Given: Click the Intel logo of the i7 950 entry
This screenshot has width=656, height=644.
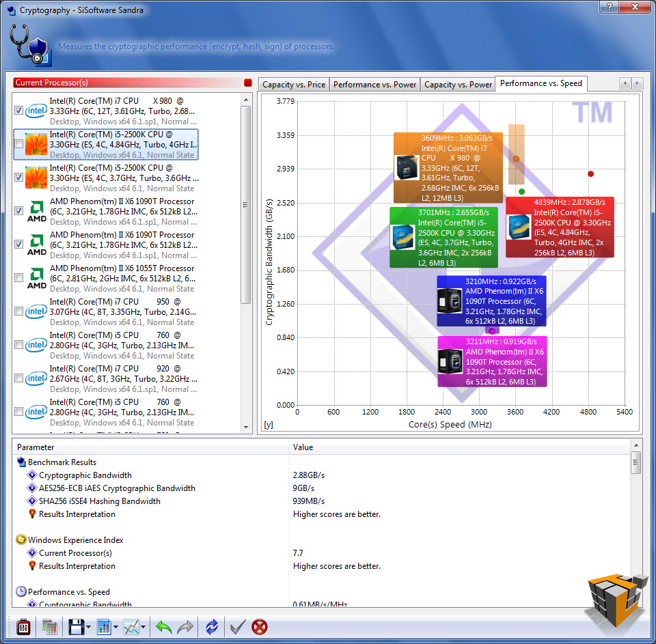Looking at the screenshot, I should tap(36, 311).
